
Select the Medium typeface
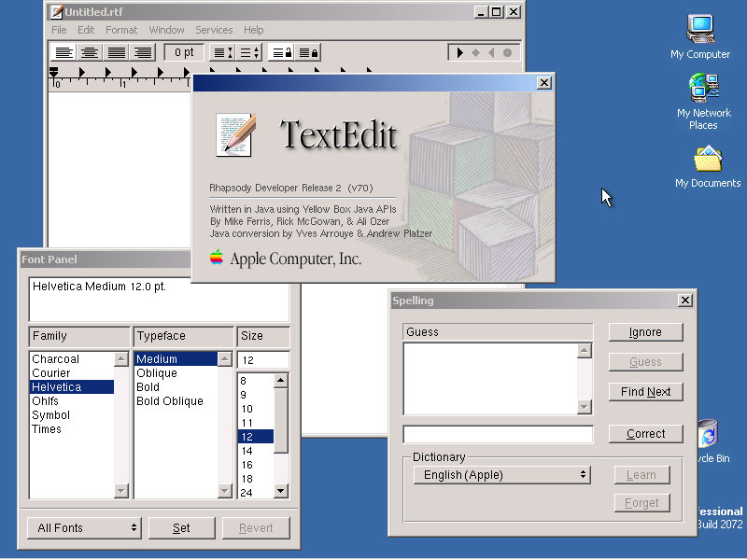click(x=176, y=359)
